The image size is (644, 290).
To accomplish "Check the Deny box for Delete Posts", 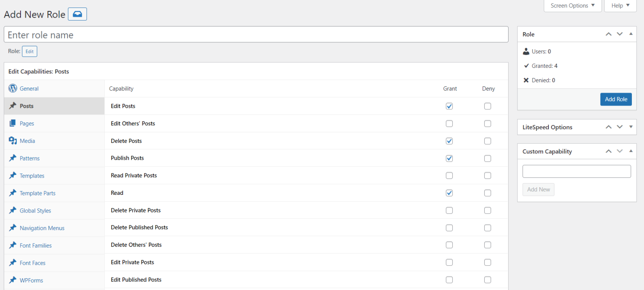I will pos(488,141).
